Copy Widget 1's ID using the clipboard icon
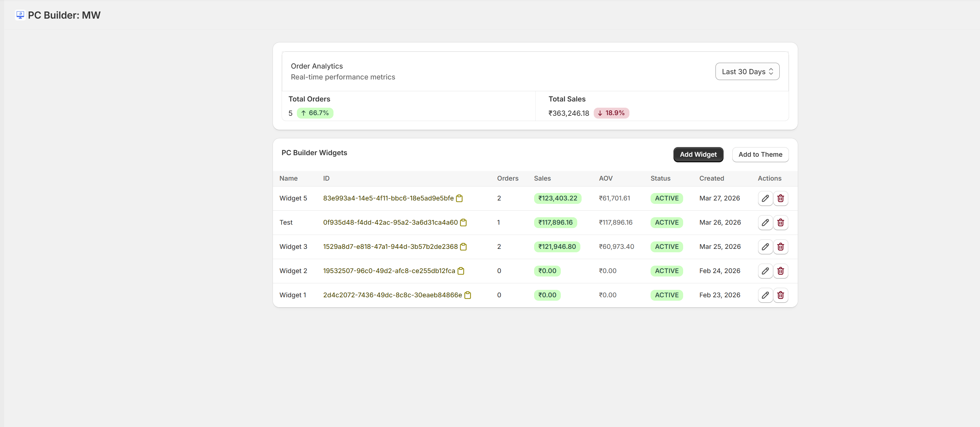This screenshot has width=980, height=427. click(x=468, y=295)
